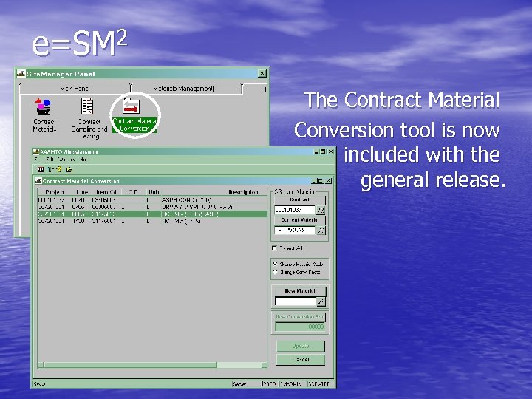Click the Update button
532x399 pixels.
click(301, 346)
